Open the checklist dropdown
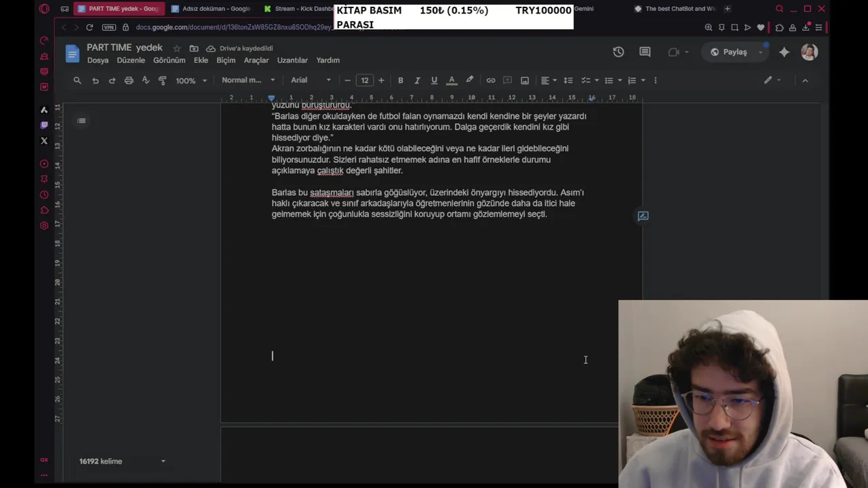This screenshot has width=868, height=488. coord(589,80)
